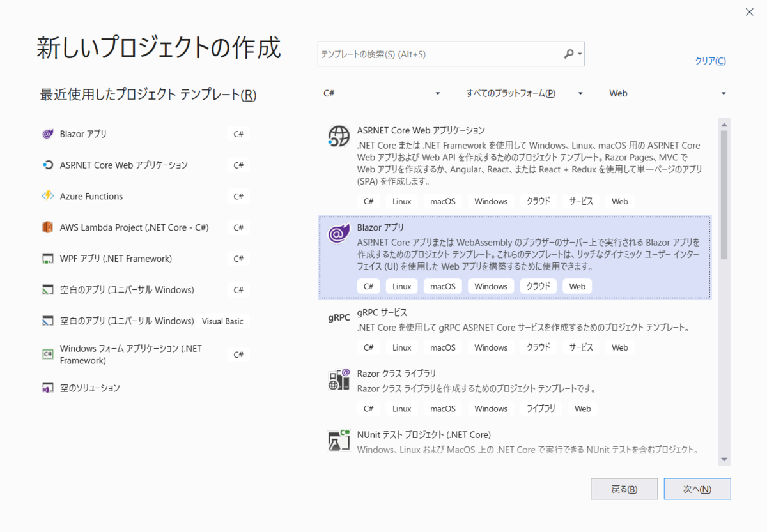The width and height of the screenshot is (767, 532).
Task: Click the ASP.NET Core Web globe icon in template list
Action: 339,135
